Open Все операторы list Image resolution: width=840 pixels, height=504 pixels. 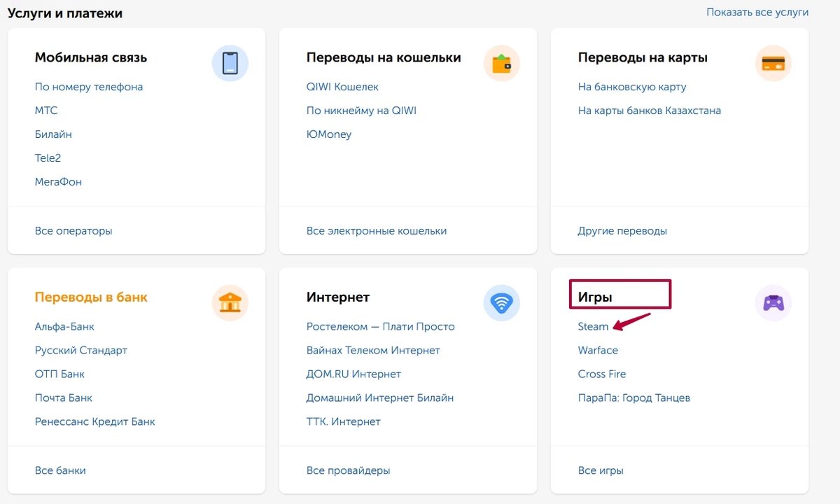tap(73, 230)
